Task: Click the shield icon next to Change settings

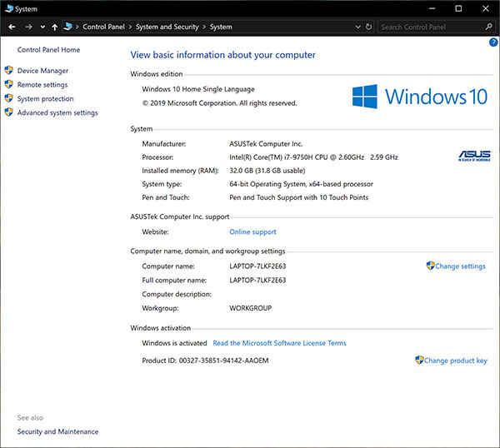Action: pyautogui.click(x=430, y=266)
